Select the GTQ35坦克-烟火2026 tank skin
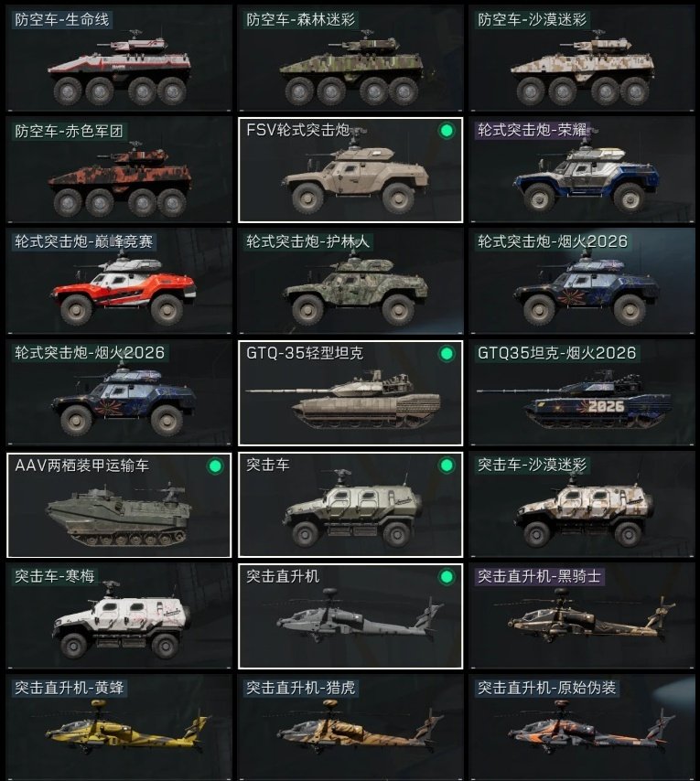The image size is (700, 781). [x=582, y=392]
